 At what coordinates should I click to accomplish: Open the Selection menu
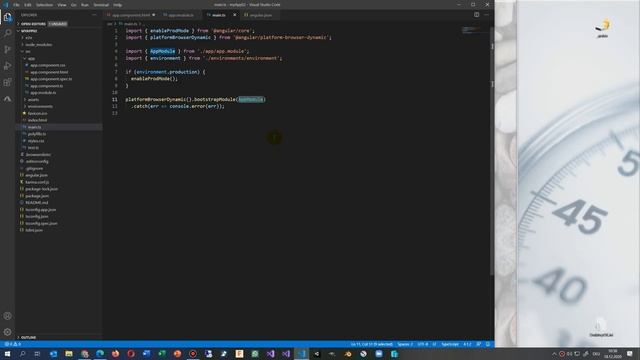point(44,5)
